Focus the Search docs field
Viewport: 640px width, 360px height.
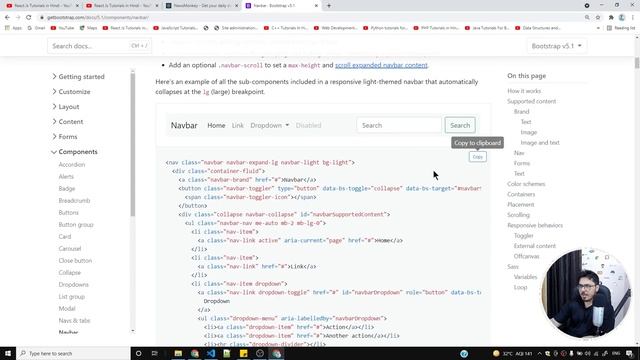[x=99, y=46]
